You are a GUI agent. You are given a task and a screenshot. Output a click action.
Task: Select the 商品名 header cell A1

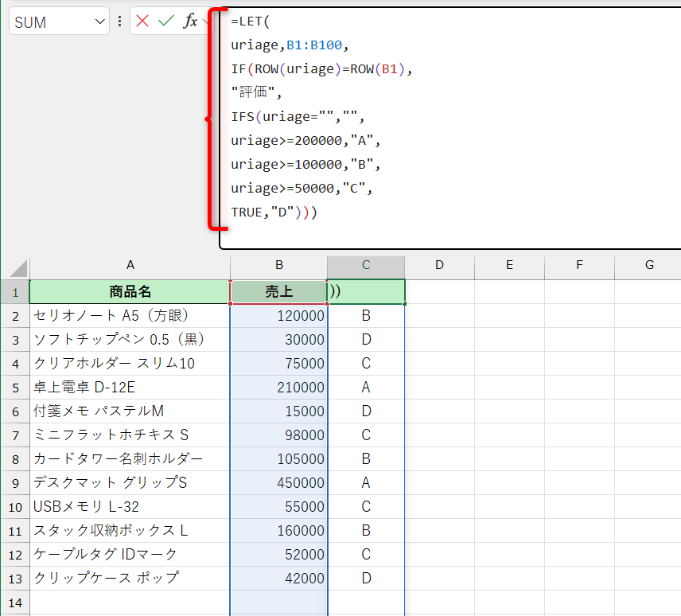[x=130, y=291]
